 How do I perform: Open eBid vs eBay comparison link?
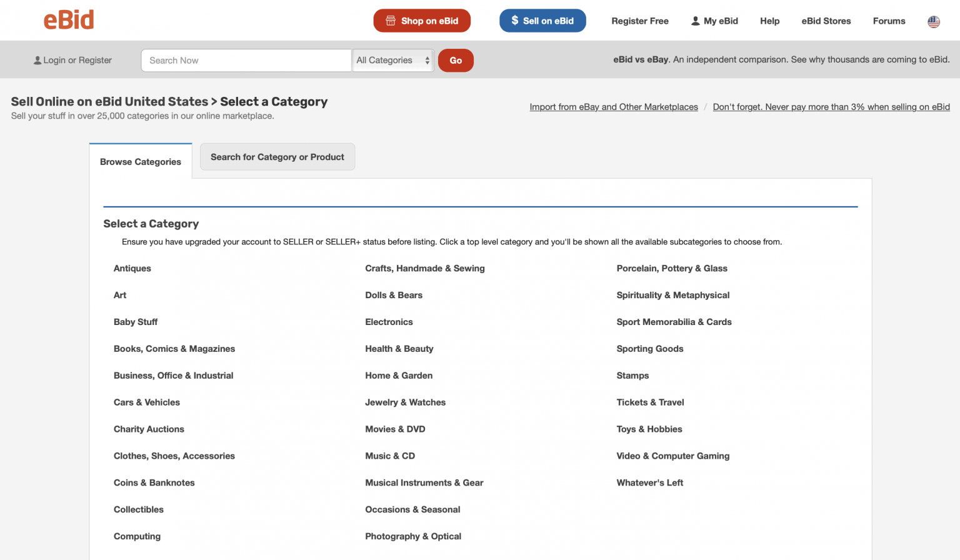pos(641,60)
